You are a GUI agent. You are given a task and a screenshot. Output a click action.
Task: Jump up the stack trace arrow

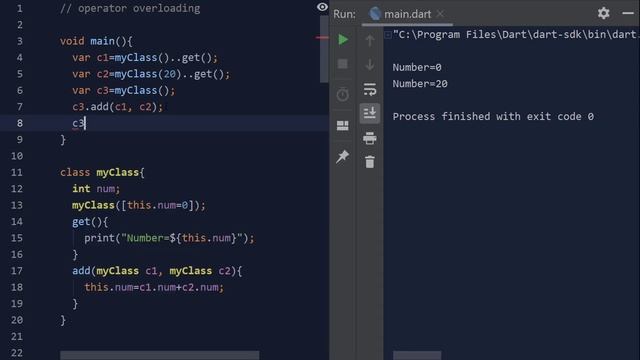tap(370, 40)
